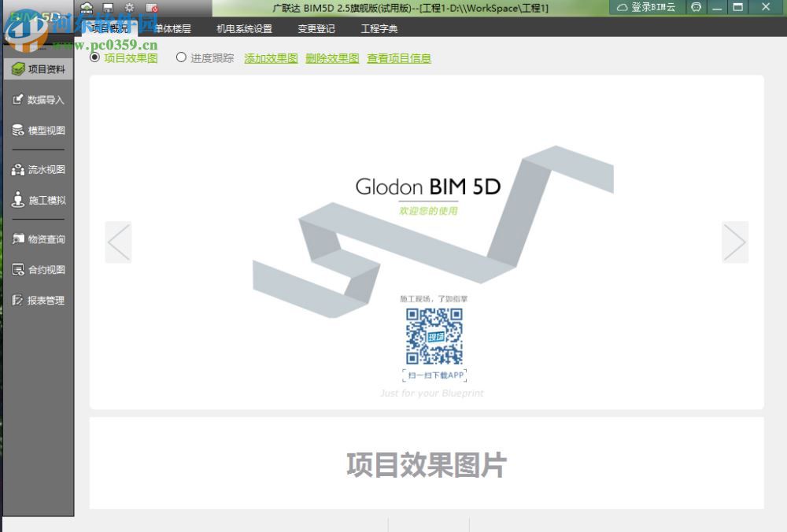Click 登录BIM云 to sign in
Viewport: 787px width, 532px height.
[648, 7]
